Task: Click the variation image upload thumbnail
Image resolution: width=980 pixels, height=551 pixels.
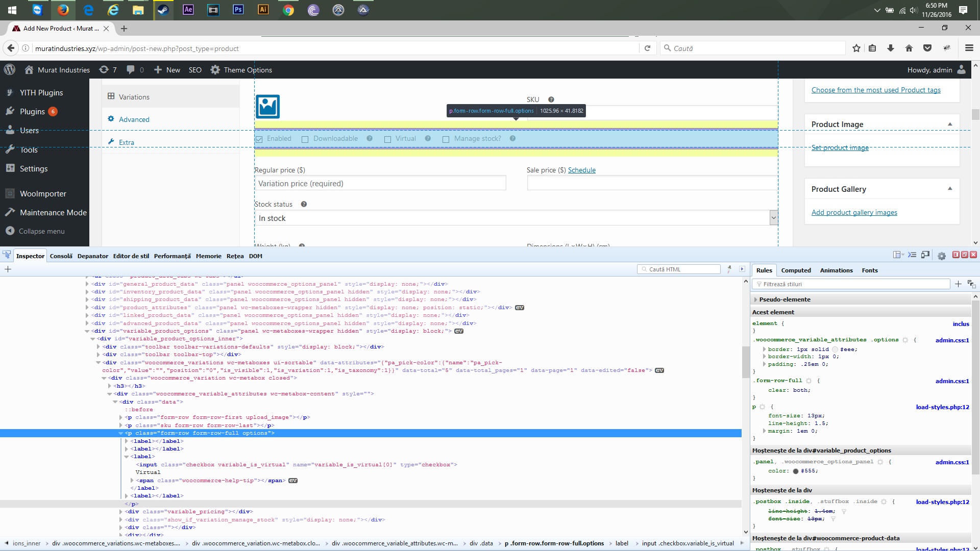Action: (267, 107)
